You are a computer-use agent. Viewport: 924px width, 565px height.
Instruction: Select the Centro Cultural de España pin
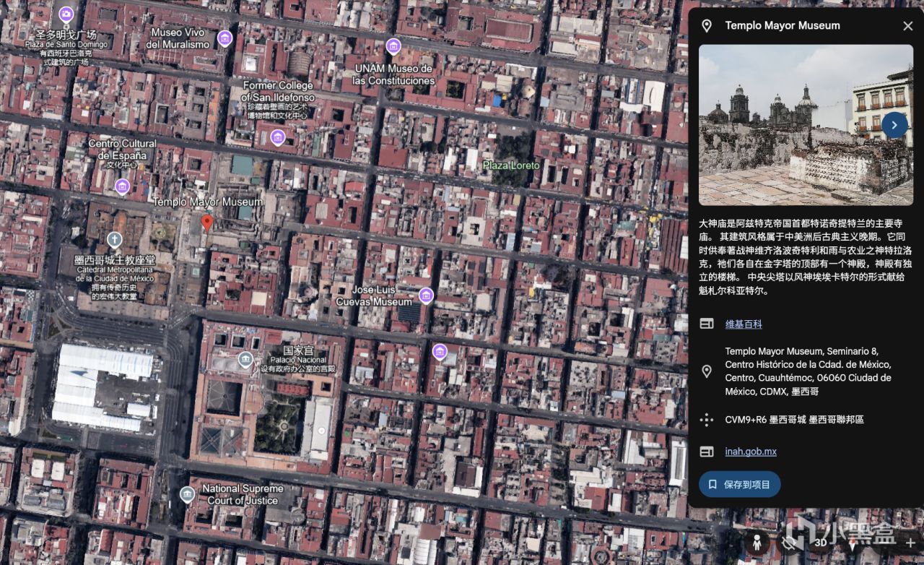121,186
